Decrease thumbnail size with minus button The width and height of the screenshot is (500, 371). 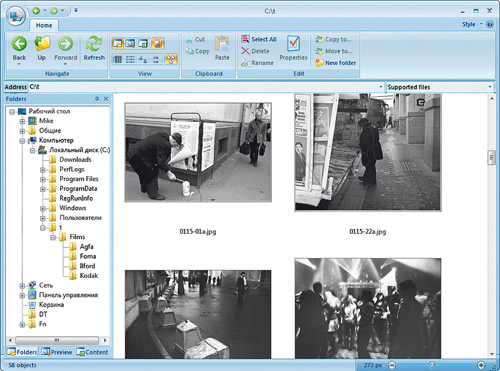point(392,365)
